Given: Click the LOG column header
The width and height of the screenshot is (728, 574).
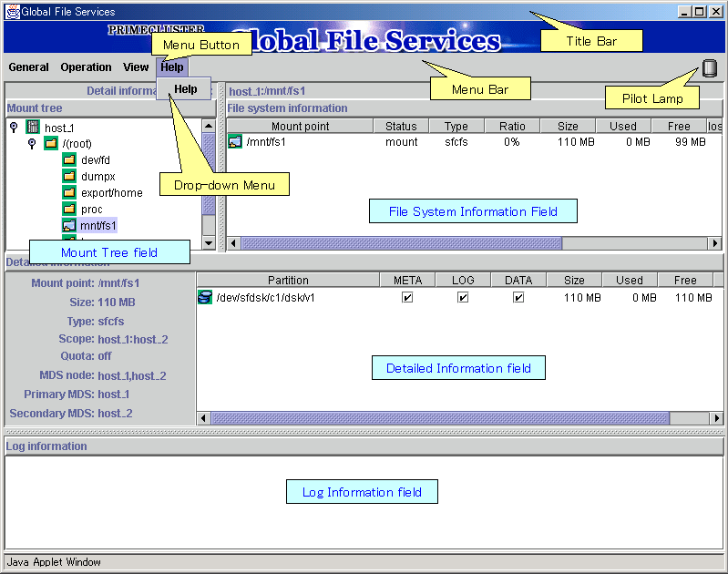Looking at the screenshot, I should tap(463, 280).
